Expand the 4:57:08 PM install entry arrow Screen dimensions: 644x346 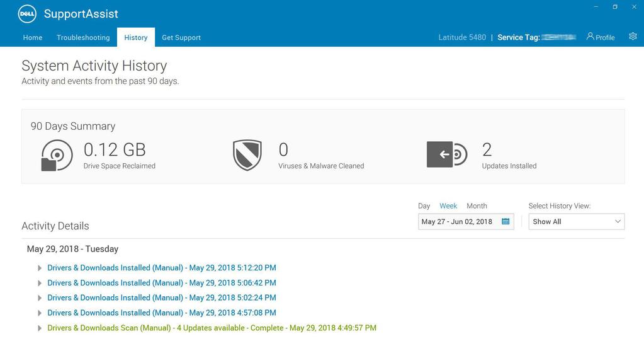[40, 313]
